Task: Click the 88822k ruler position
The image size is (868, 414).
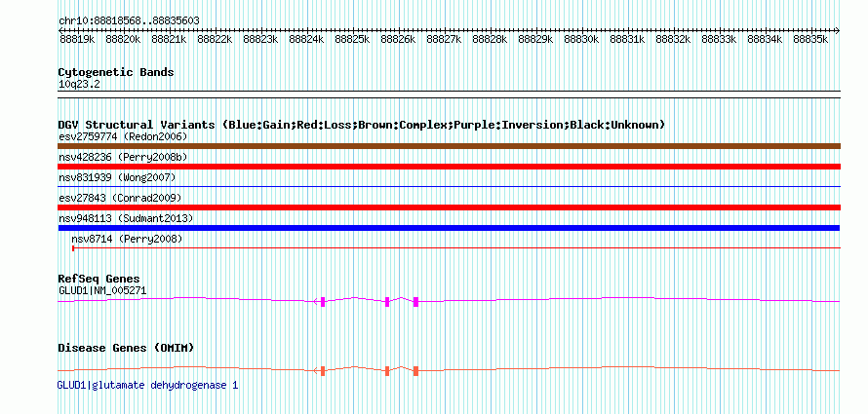Action: click(x=215, y=39)
